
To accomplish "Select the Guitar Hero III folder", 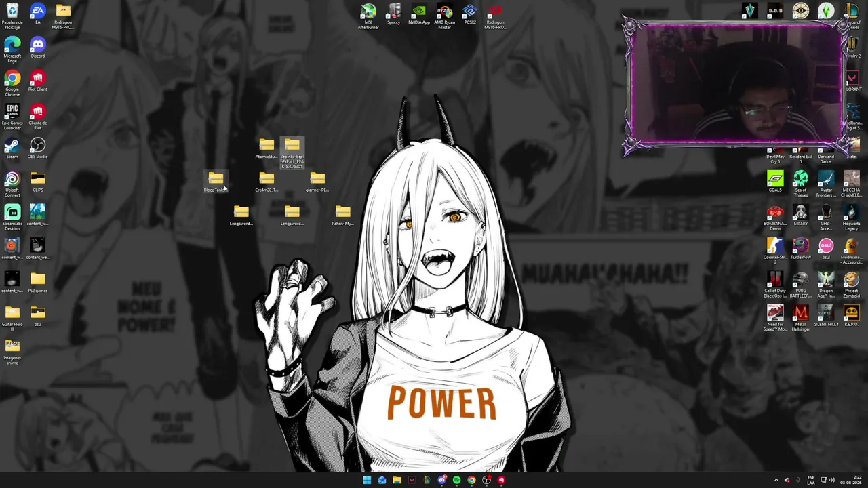I will [x=12, y=319].
